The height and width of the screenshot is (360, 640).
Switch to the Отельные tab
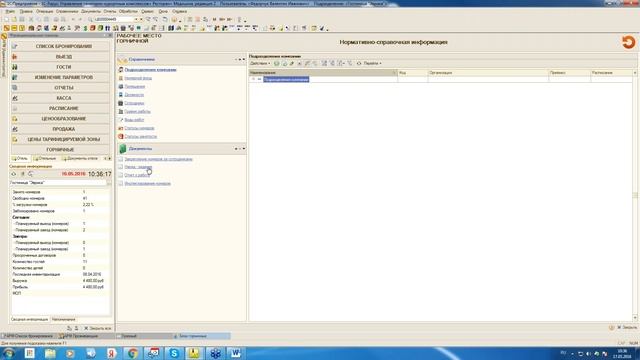[45, 158]
